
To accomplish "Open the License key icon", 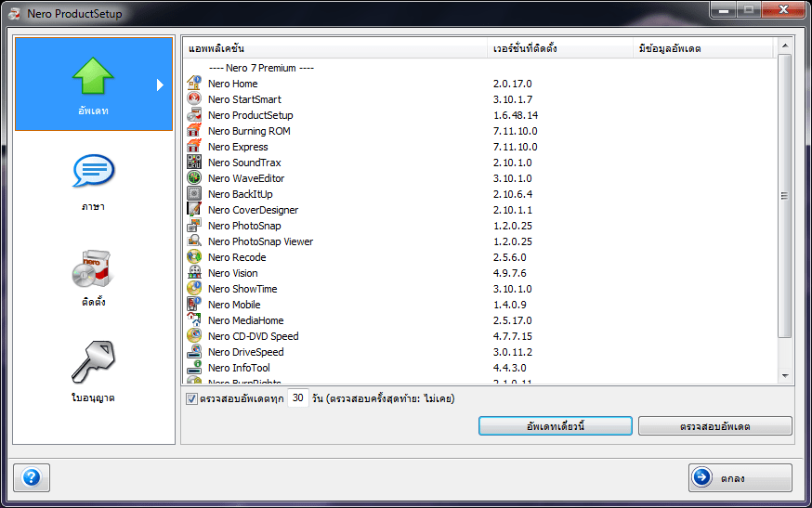I will click(93, 362).
